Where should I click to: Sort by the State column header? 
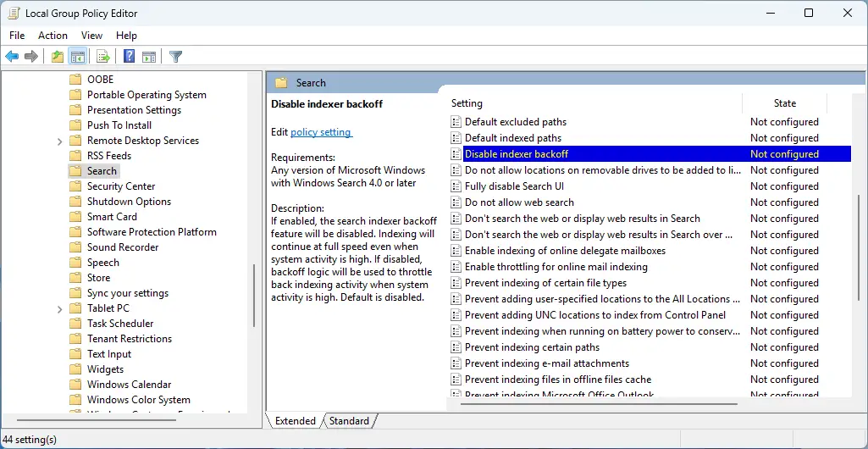click(x=784, y=103)
